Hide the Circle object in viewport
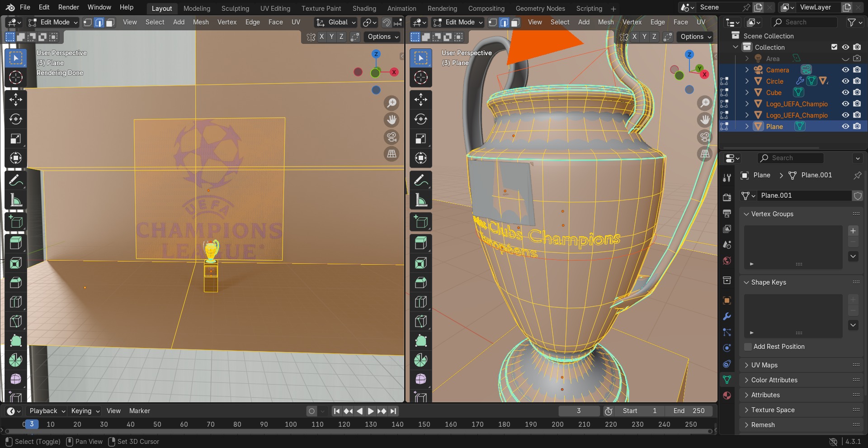The width and height of the screenshot is (868, 448). pos(845,81)
